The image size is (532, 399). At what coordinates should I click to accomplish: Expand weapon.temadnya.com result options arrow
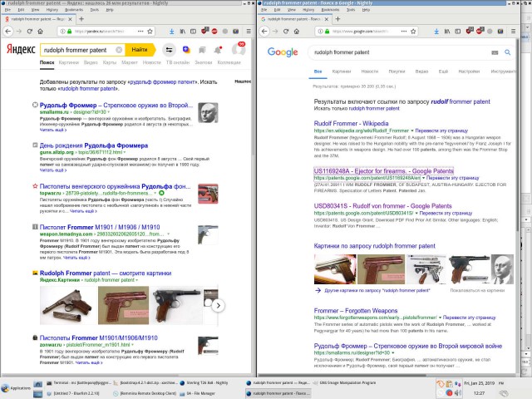(168, 234)
